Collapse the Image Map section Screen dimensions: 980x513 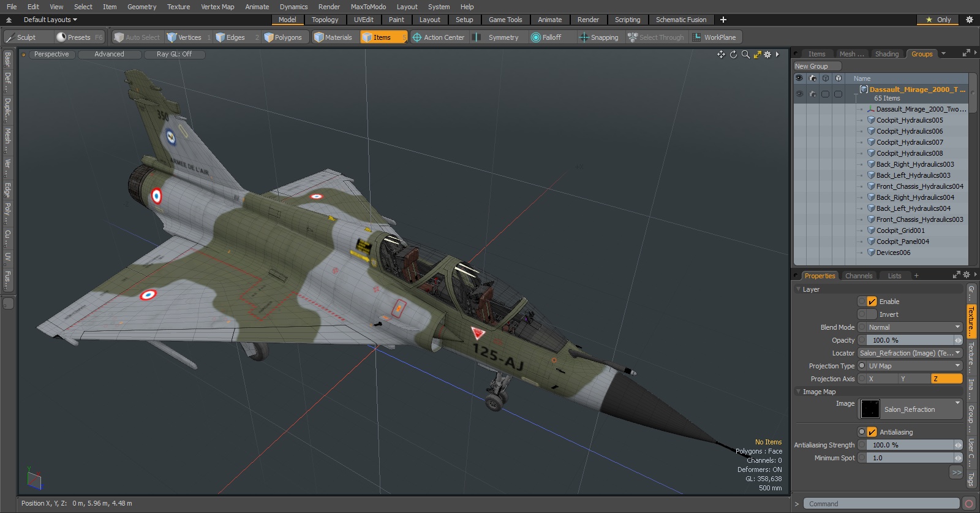click(x=798, y=392)
